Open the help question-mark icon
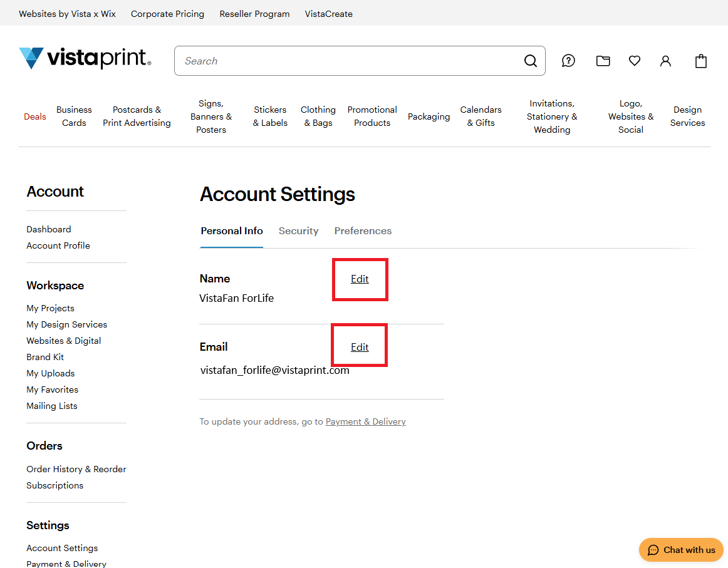 click(568, 61)
